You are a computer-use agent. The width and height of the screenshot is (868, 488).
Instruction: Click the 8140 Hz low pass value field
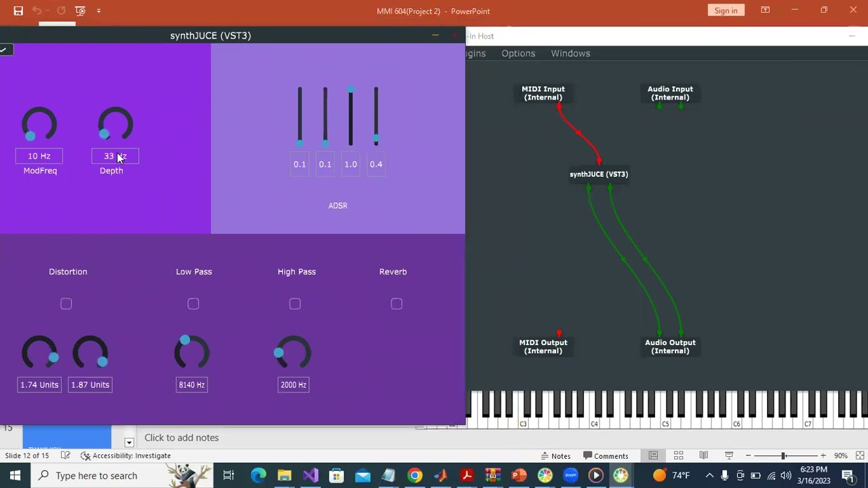[x=192, y=385]
